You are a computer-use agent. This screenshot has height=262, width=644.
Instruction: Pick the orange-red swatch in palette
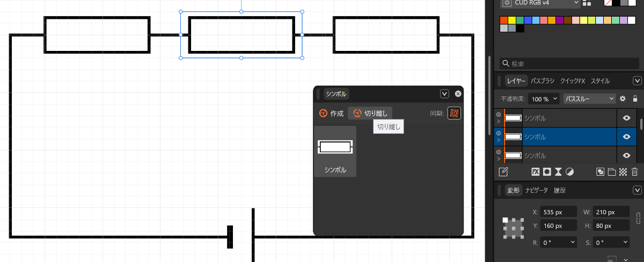point(504,20)
